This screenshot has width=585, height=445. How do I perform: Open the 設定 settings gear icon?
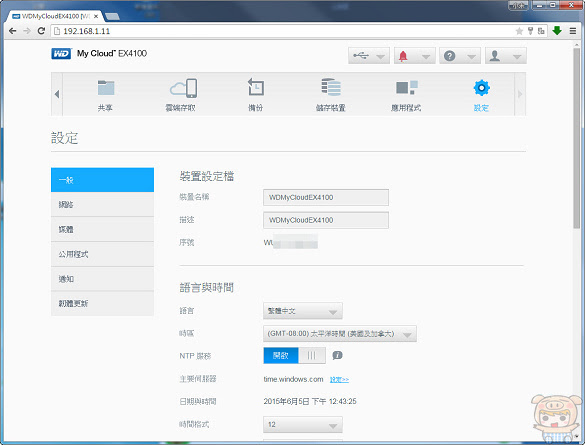481,88
